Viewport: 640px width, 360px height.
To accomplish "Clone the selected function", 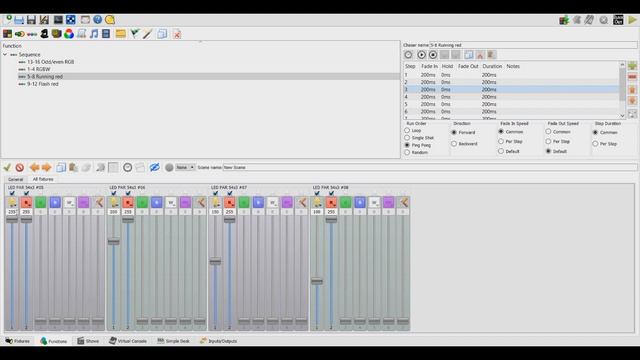I will click(162, 34).
